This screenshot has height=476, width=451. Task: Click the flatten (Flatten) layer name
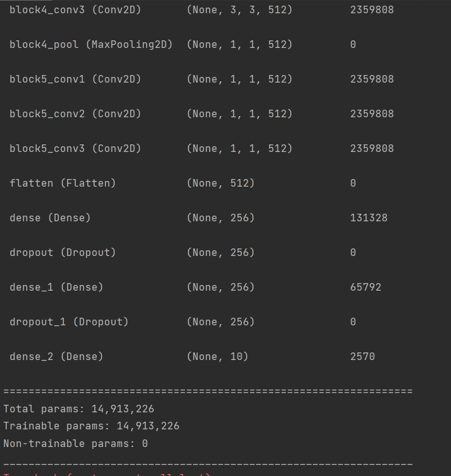click(x=62, y=183)
